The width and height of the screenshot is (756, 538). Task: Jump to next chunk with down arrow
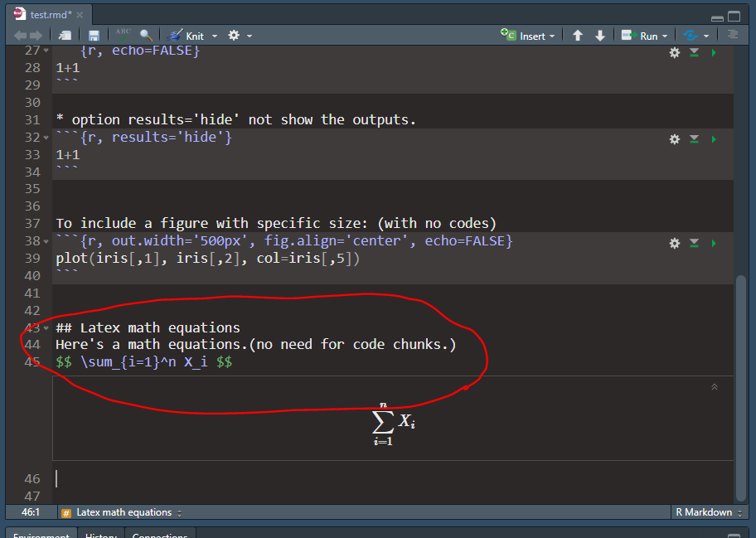coord(600,36)
